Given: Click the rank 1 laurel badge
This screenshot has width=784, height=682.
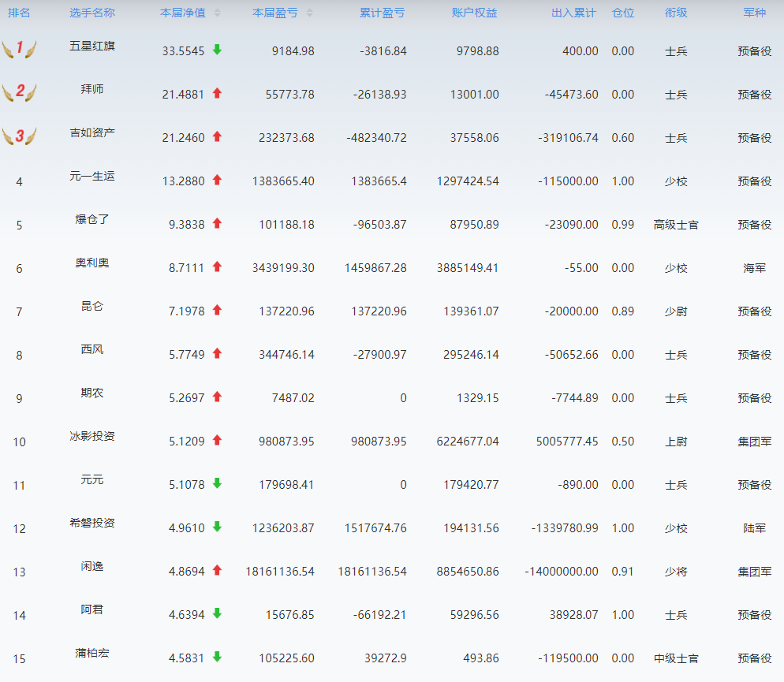Looking at the screenshot, I should click(20, 48).
